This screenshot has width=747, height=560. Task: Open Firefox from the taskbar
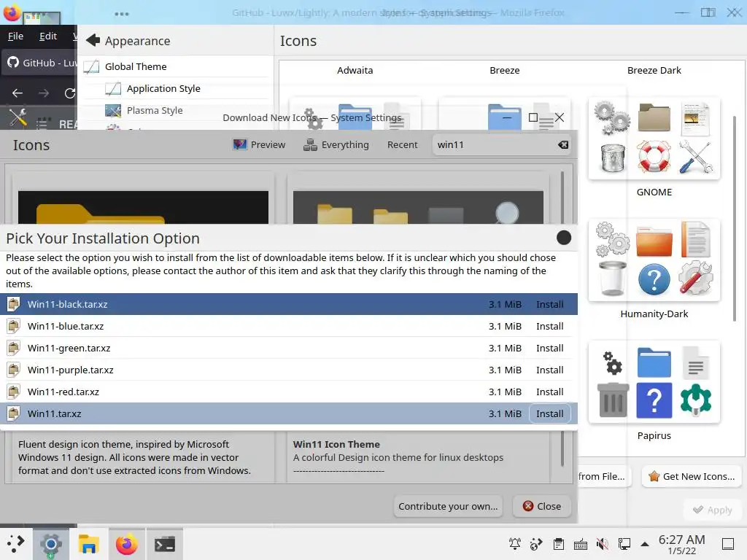pyautogui.click(x=127, y=544)
